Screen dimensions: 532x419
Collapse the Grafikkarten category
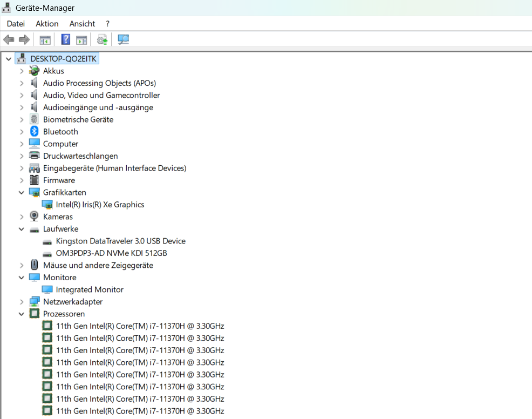pyautogui.click(x=22, y=193)
